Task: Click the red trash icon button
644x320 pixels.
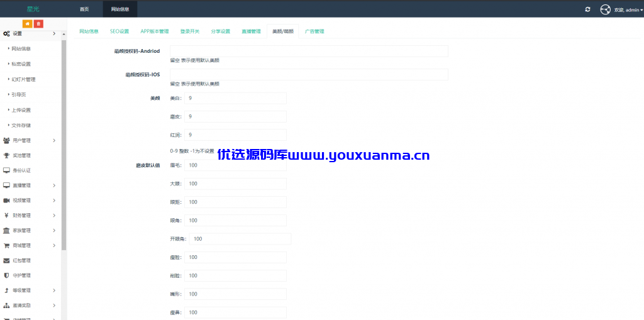Action: coord(38,24)
